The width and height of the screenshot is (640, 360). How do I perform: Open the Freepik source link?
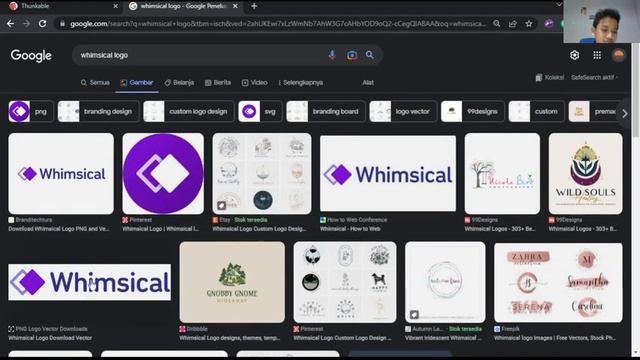pyautogui.click(x=507, y=329)
